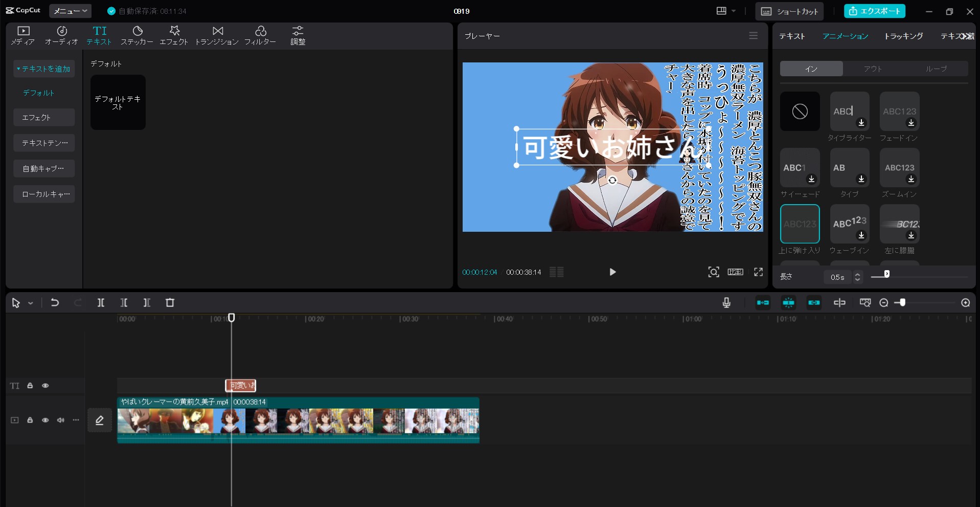Toggle linkage option in timeline toolbar
Viewport: 980px width, 507px height.
click(814, 303)
